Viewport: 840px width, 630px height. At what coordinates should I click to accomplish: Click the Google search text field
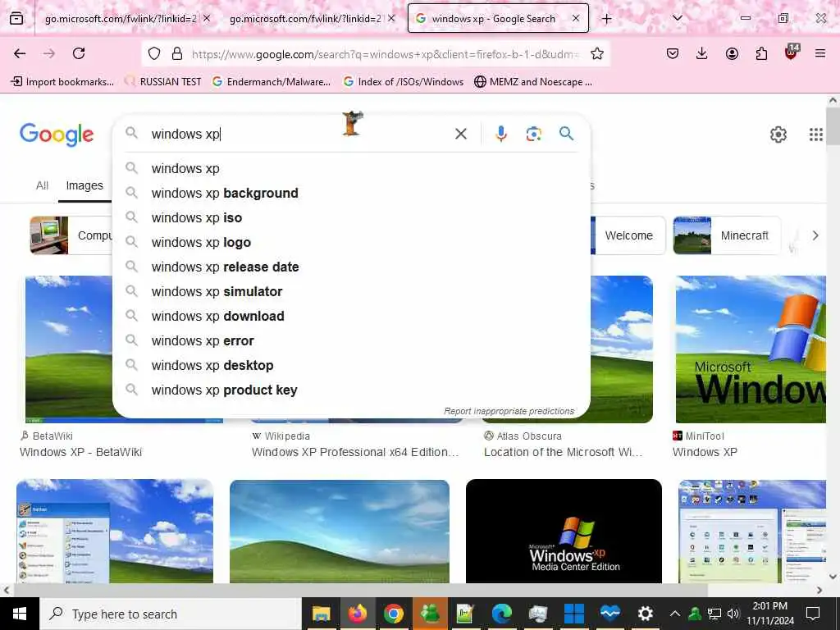pyautogui.click(x=297, y=134)
